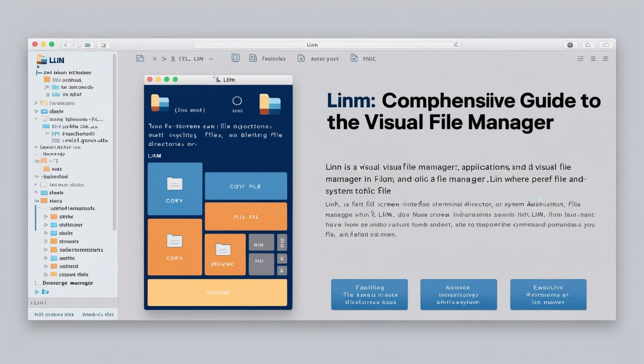Click the blue folder below Deeverge manager
The width and height of the screenshot is (644, 364).
(45, 292)
